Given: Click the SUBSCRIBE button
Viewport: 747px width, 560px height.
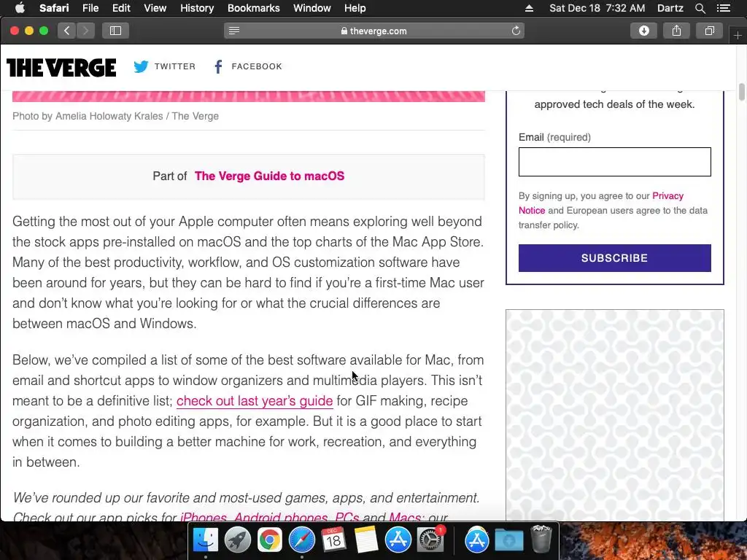Looking at the screenshot, I should point(614,258).
